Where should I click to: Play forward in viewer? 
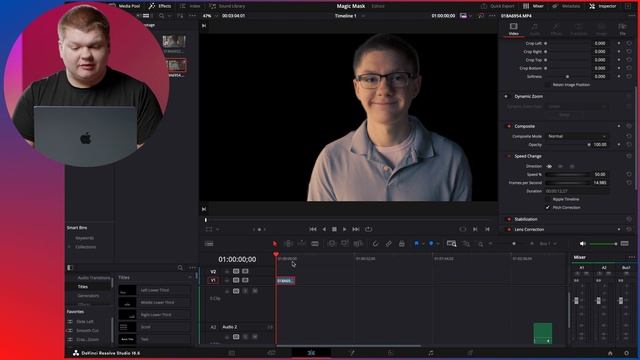(x=344, y=229)
